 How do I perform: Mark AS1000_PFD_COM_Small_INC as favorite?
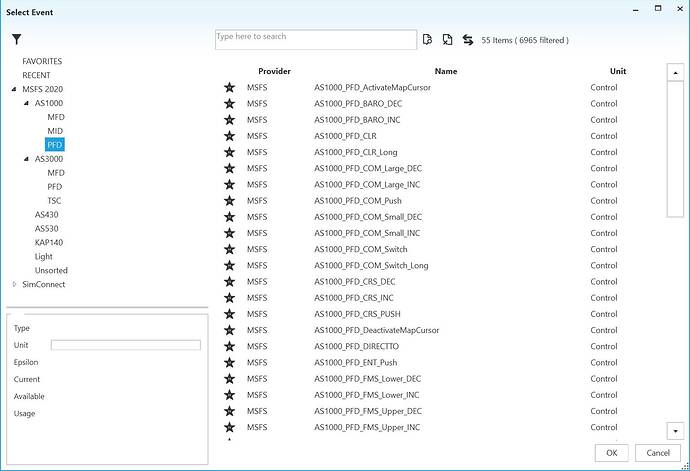click(229, 233)
